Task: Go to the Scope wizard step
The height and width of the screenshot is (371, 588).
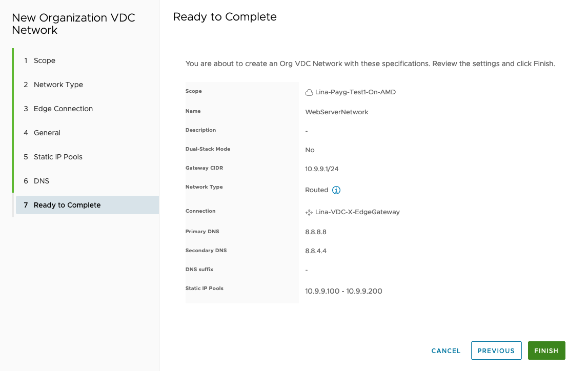Action: pos(45,60)
